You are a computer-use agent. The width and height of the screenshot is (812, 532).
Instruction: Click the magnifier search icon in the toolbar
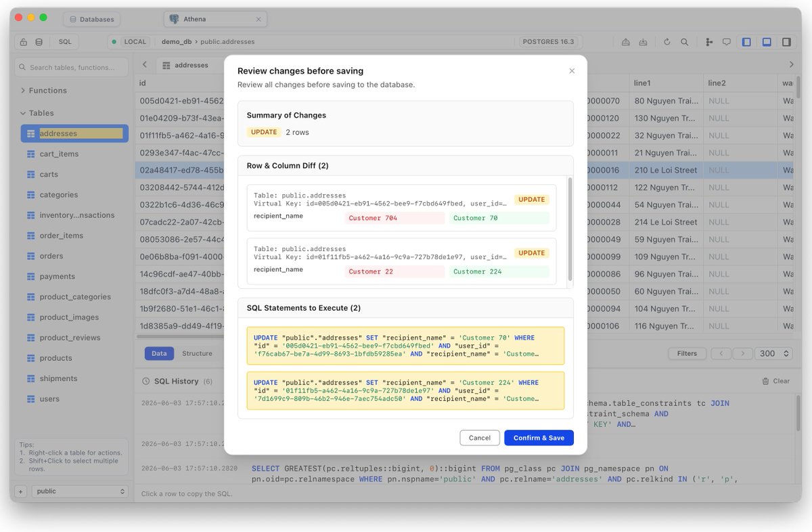click(685, 42)
